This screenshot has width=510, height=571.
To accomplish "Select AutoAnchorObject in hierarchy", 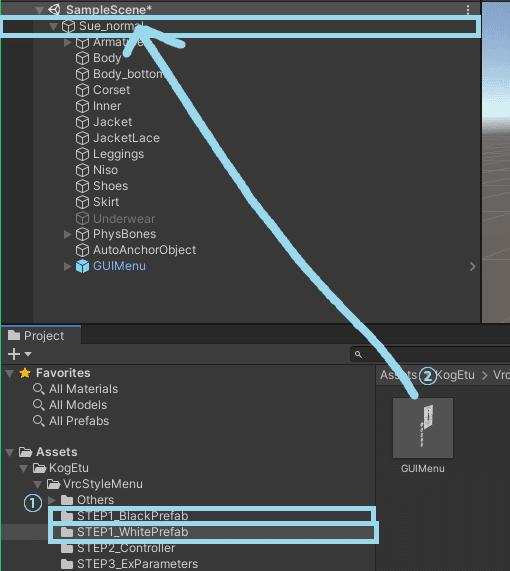I will tap(145, 250).
